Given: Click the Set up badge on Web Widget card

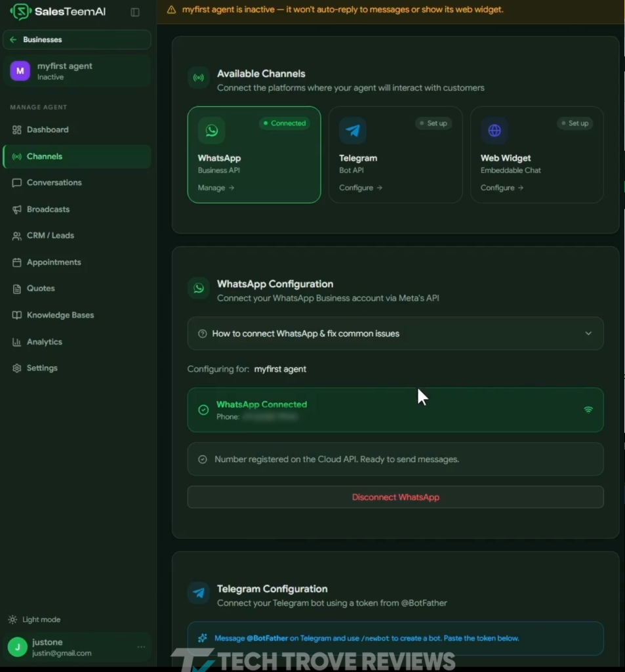Looking at the screenshot, I should 575,123.
